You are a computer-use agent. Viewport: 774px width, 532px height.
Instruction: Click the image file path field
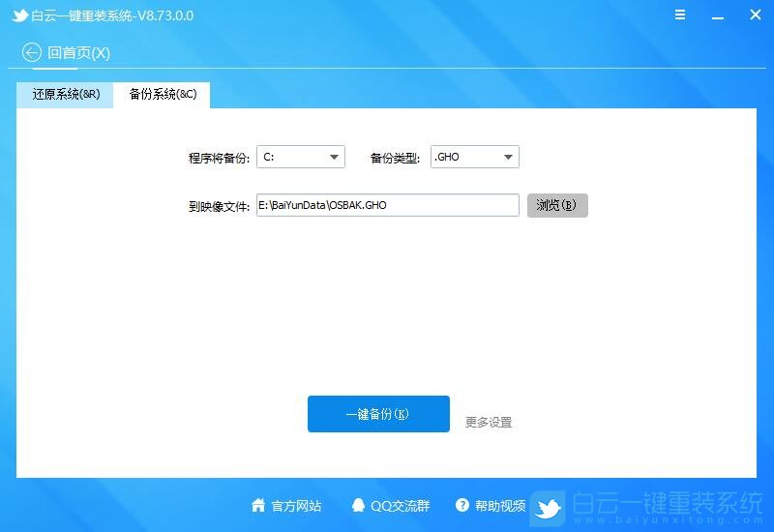click(x=388, y=205)
